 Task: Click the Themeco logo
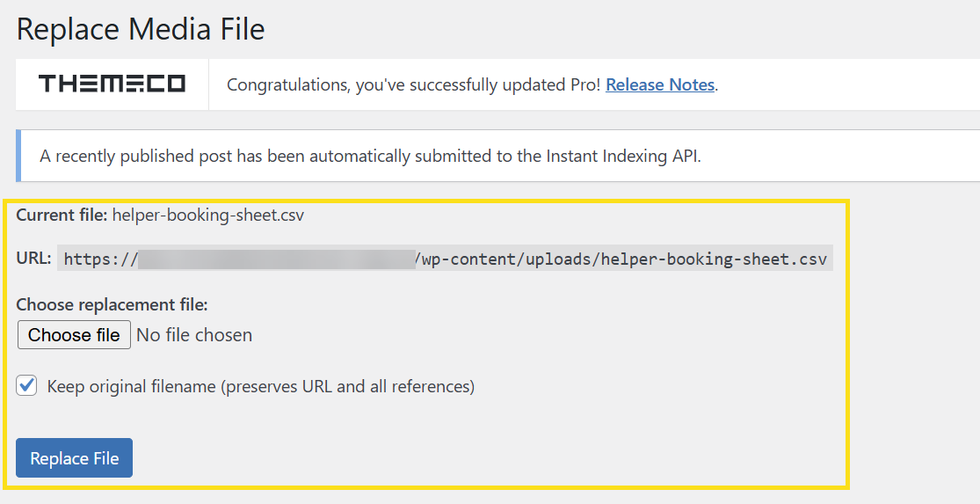(x=112, y=84)
